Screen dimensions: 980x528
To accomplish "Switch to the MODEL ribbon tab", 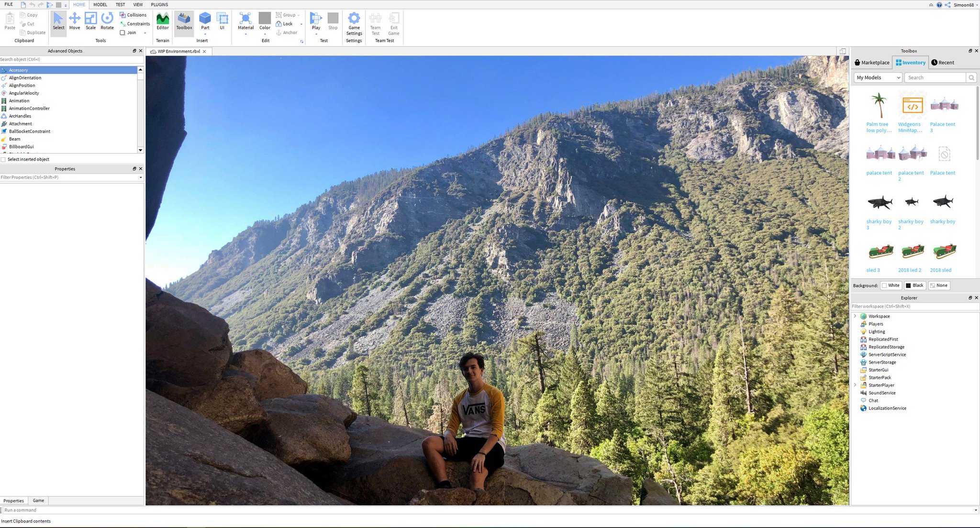I will point(100,4).
